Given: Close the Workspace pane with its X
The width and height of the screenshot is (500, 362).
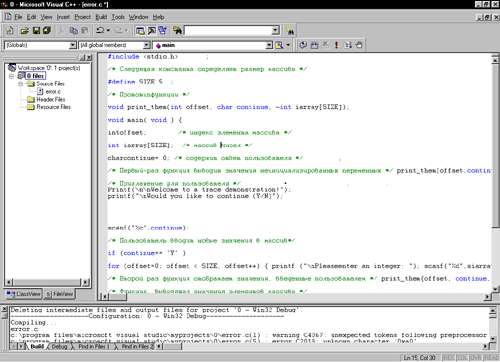Looking at the screenshot, I should point(89,57).
